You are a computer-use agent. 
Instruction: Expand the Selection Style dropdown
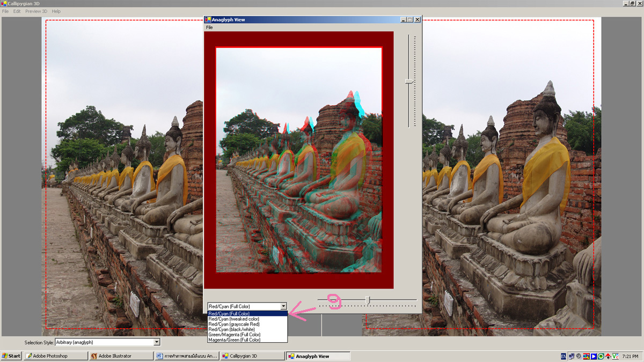click(x=157, y=342)
